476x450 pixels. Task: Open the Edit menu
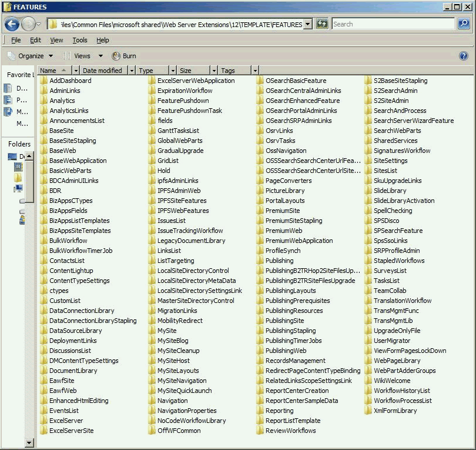click(35, 40)
